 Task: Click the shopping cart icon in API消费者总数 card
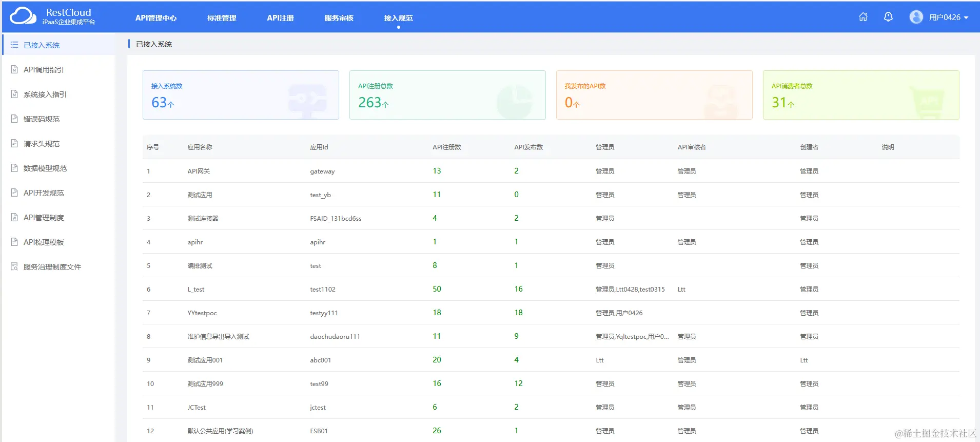click(928, 102)
